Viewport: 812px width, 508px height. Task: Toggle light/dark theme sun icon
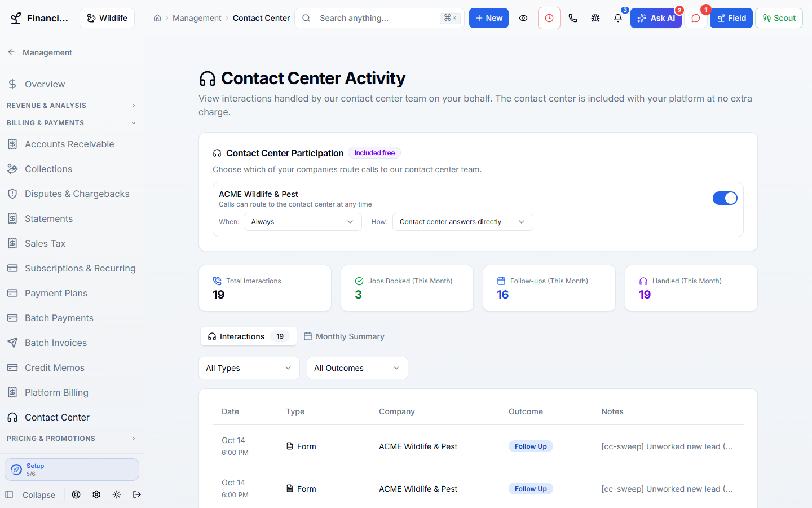click(117, 494)
